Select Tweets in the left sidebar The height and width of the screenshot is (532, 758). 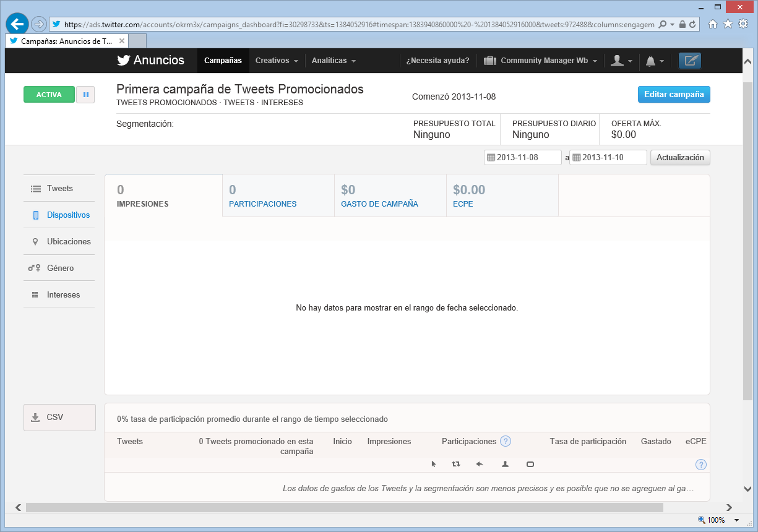point(59,189)
